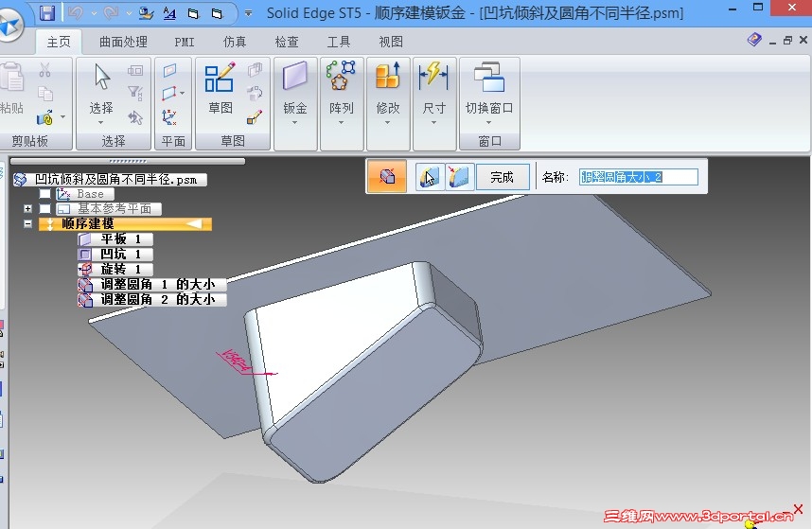Click the 名称 name input field
The image size is (812, 529).
pos(639,177)
